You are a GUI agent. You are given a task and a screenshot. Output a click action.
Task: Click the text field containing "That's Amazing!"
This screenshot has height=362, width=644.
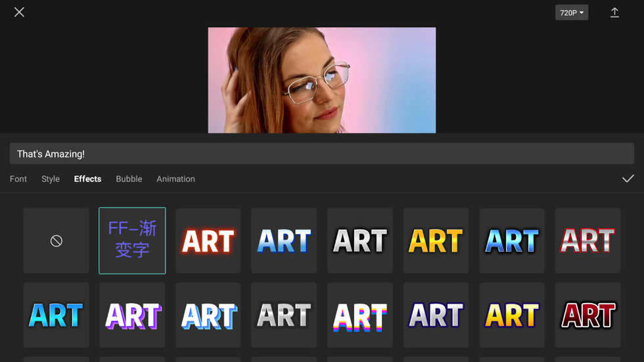click(321, 154)
